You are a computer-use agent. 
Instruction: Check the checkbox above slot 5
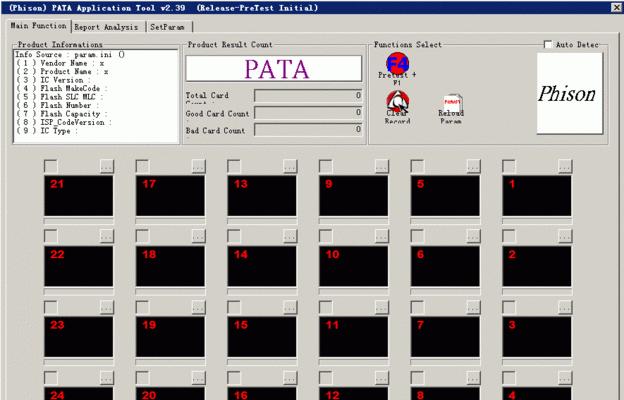coord(417,166)
